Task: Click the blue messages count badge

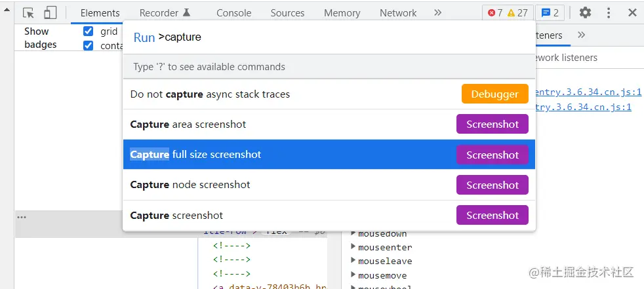Action: 550,12
